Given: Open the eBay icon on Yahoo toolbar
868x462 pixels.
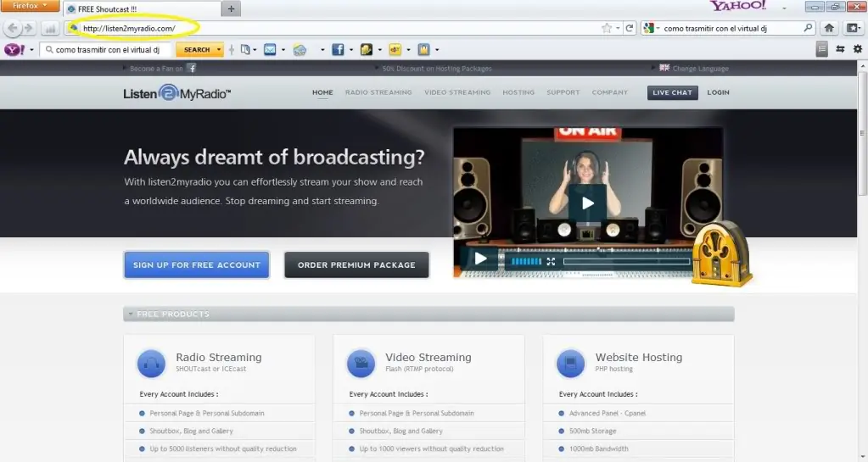Looking at the screenshot, I should [395, 50].
